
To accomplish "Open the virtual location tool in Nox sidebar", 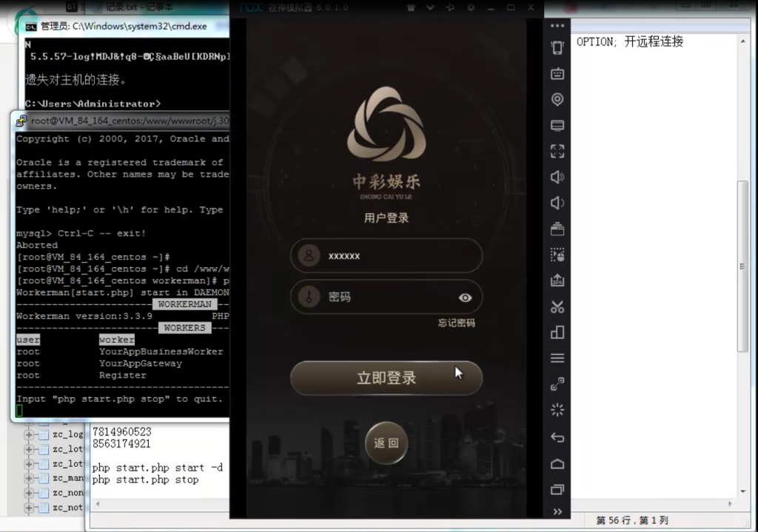I will pos(557,100).
